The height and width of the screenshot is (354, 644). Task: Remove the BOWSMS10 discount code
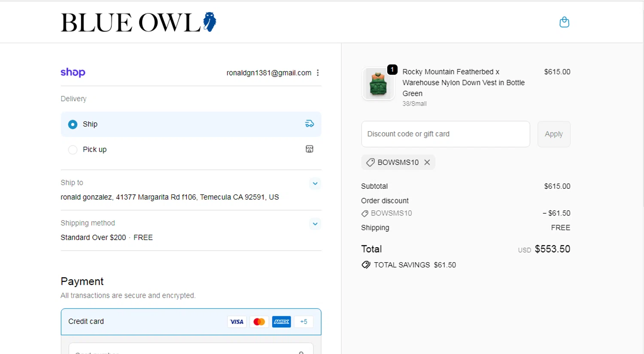tap(427, 162)
